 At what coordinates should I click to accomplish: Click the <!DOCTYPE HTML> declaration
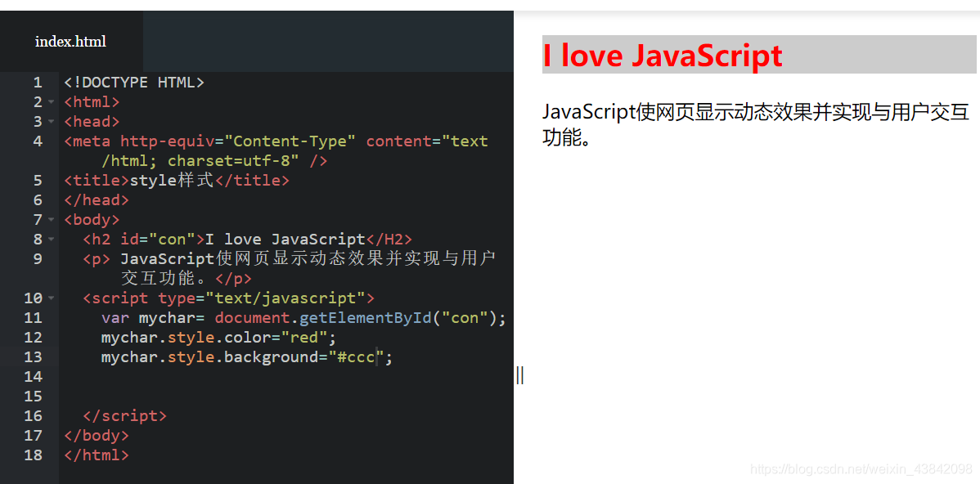coord(134,83)
